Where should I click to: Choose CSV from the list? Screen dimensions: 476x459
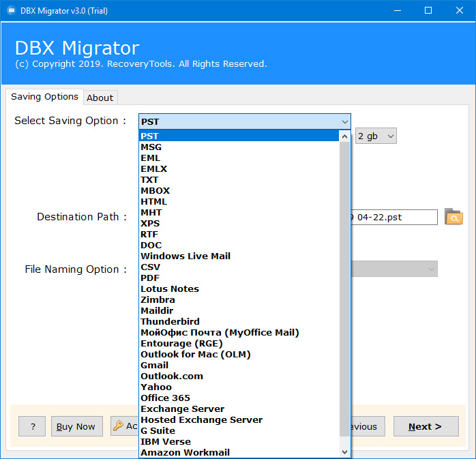click(x=239, y=267)
